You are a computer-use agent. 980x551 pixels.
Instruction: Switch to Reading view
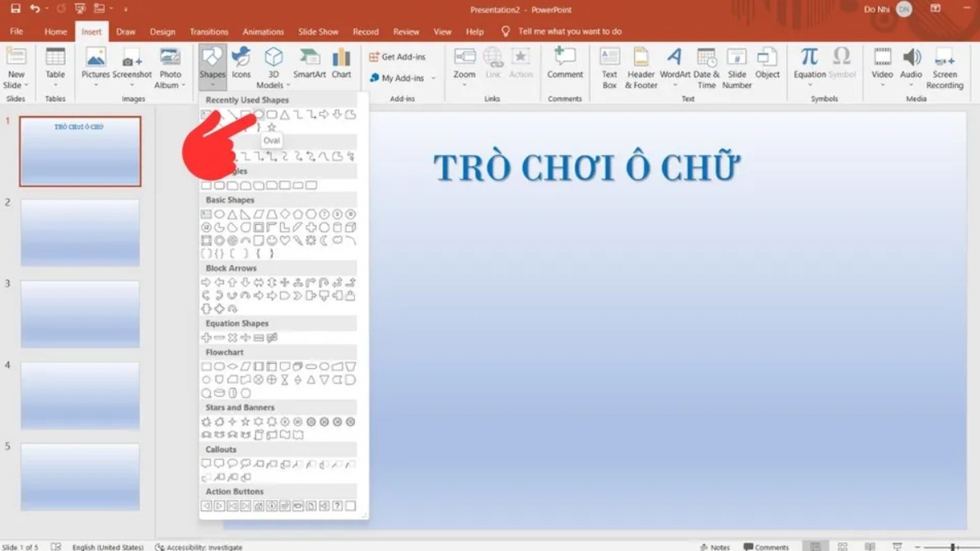(x=870, y=547)
